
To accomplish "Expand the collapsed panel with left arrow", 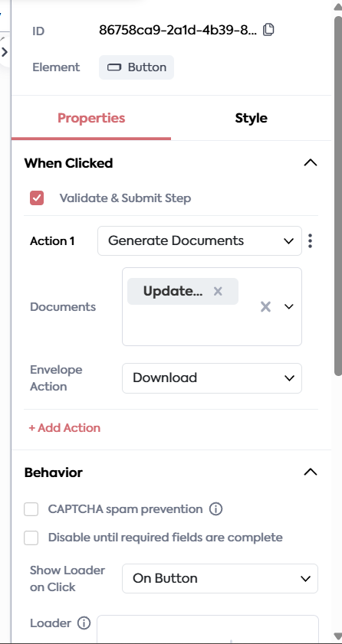I will (5, 52).
